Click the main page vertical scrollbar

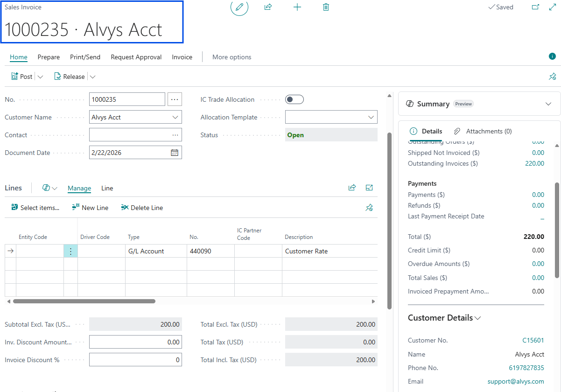click(390, 221)
